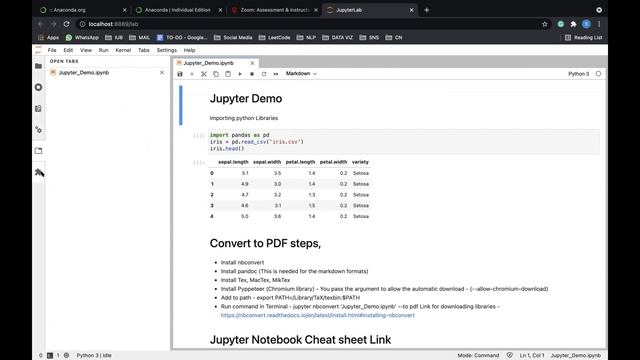The height and width of the screenshot is (360, 640).
Task: Restart kernel and run all cells icon
Action: [x=276, y=74]
